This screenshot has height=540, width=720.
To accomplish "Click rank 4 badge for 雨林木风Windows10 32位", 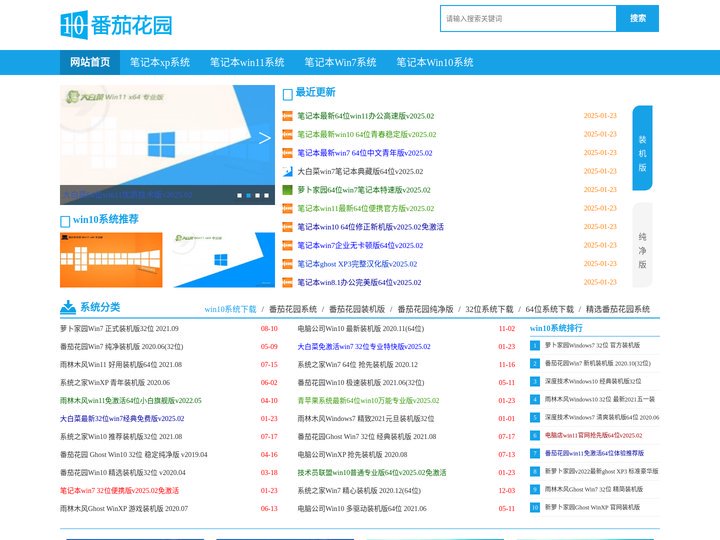I will [535, 399].
